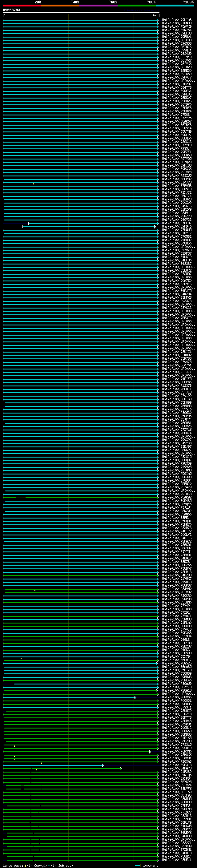The image size is (197, 868).
Task: Click label UniRef100_Q3UIZ1
Action: (177, 352)
